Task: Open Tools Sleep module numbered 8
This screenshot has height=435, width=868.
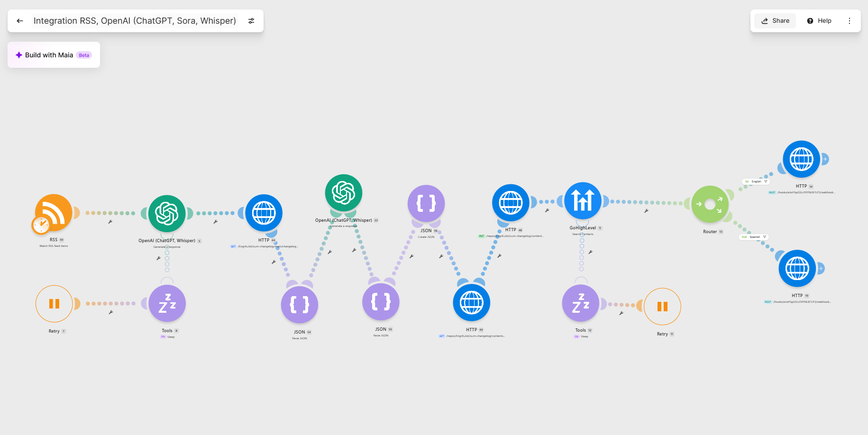Action: pos(167,303)
